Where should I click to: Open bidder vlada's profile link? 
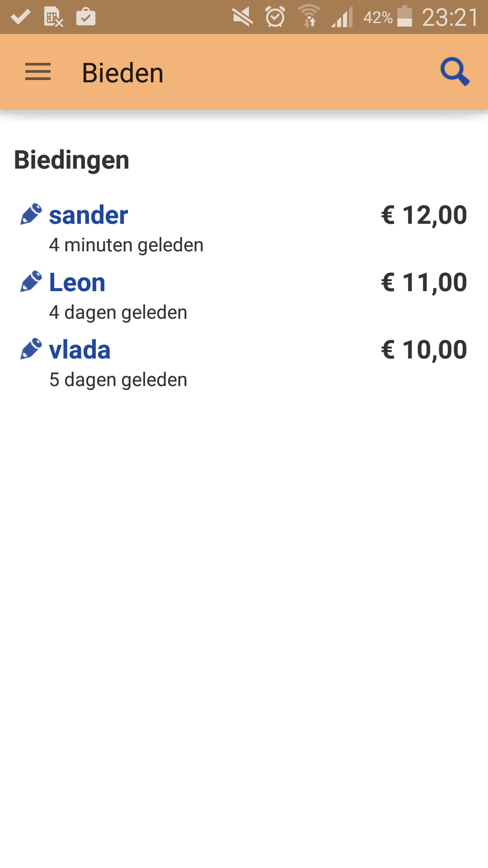tap(80, 350)
